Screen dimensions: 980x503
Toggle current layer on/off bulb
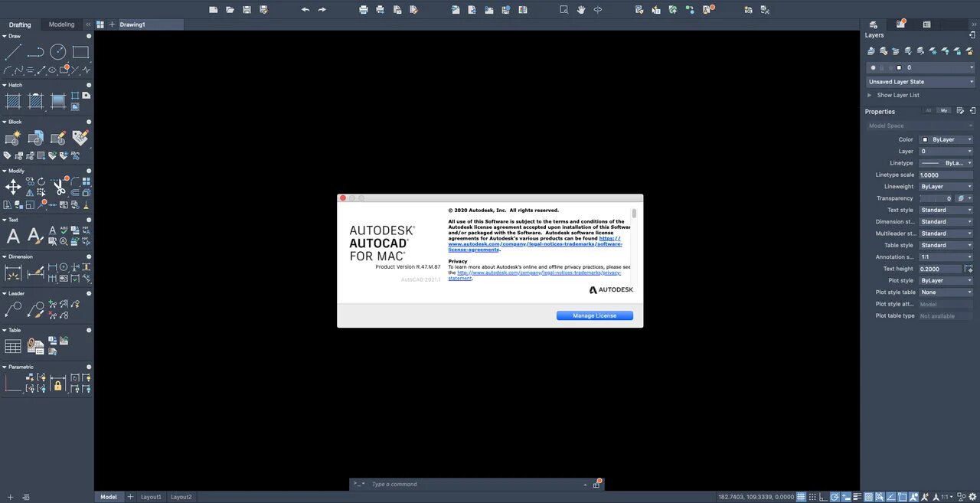pyautogui.click(x=873, y=67)
